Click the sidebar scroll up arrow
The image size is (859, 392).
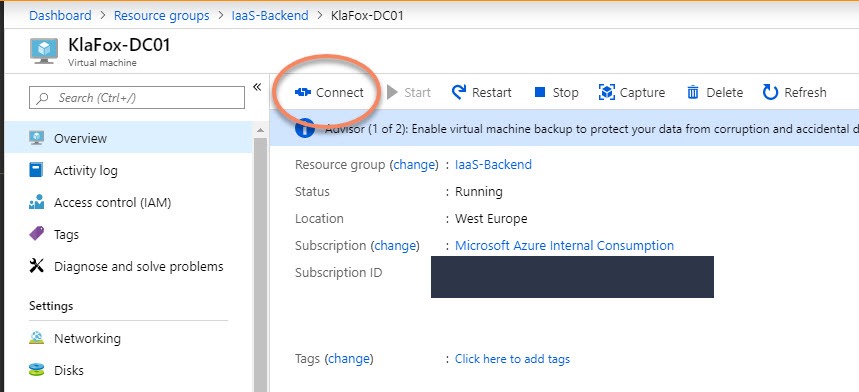260,130
